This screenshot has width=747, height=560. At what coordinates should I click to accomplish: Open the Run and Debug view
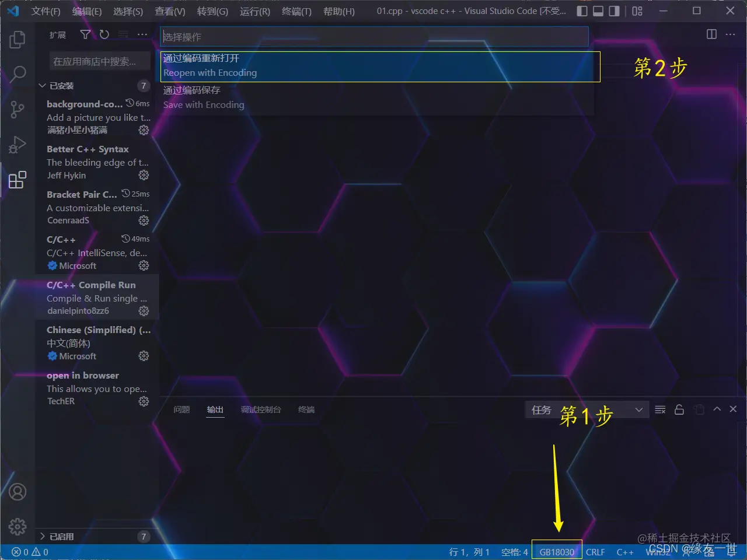[18, 145]
